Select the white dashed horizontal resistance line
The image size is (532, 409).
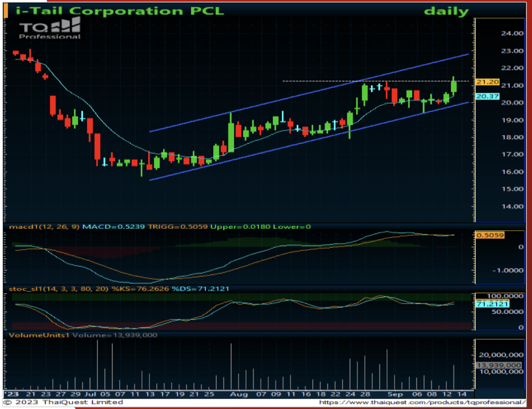tap(375, 81)
